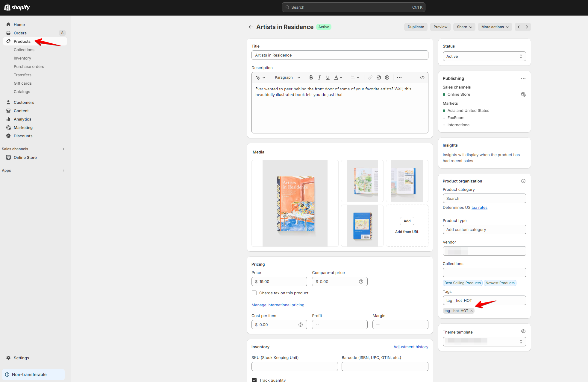Screen dimensions: 588x382
Task: Open Manage international pricing link
Action: coord(278,305)
